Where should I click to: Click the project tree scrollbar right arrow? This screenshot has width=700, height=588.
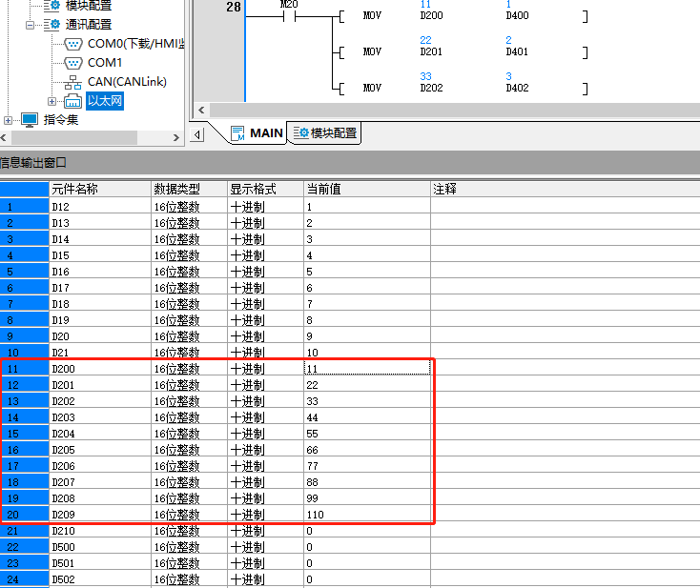click(175, 138)
